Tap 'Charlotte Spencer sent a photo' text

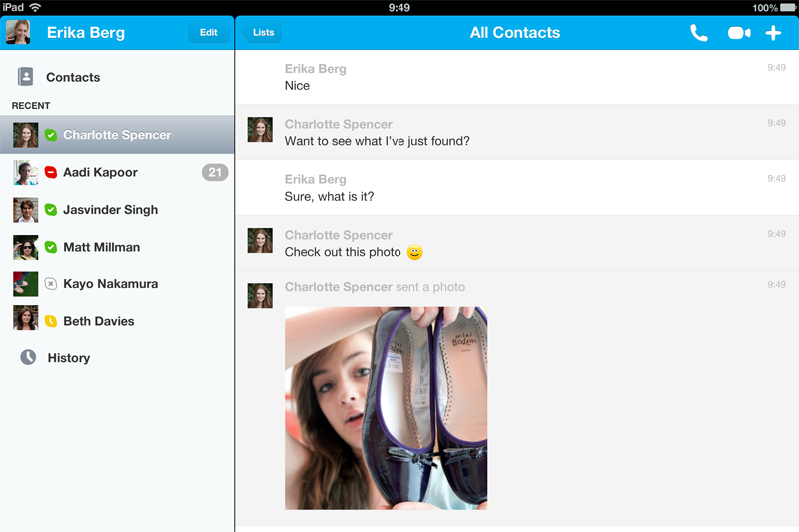375,287
